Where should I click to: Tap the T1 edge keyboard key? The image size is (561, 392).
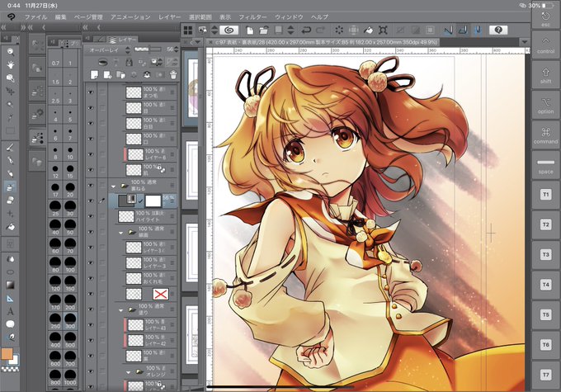point(545,195)
